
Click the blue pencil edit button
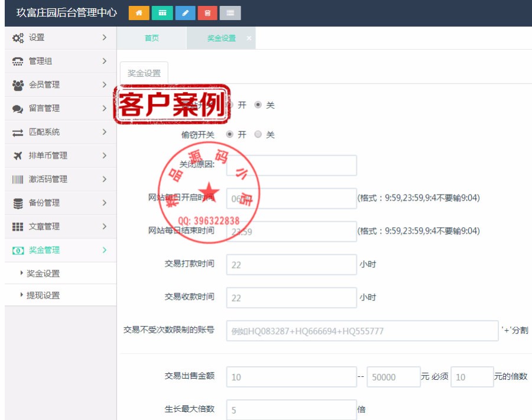pos(185,13)
